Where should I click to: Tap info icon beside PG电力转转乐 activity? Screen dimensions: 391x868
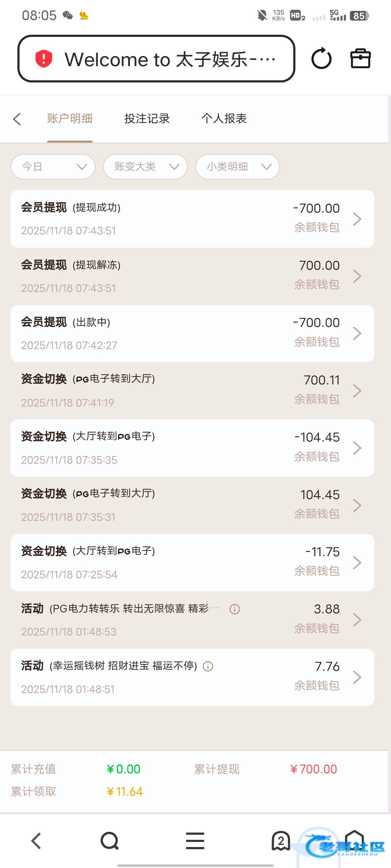(x=235, y=609)
